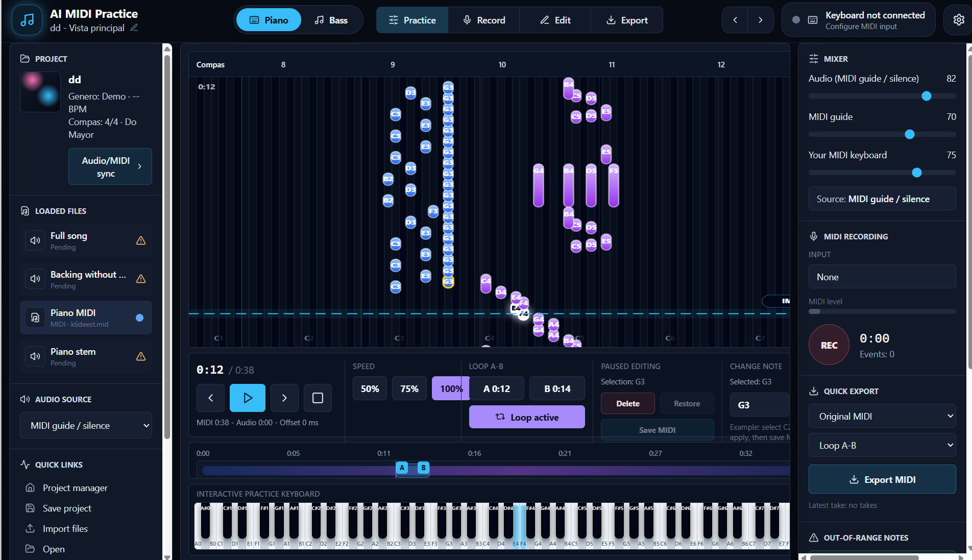Image resolution: width=972 pixels, height=560 pixels.
Task: Click the Export MIDI button
Action: pyautogui.click(x=882, y=479)
